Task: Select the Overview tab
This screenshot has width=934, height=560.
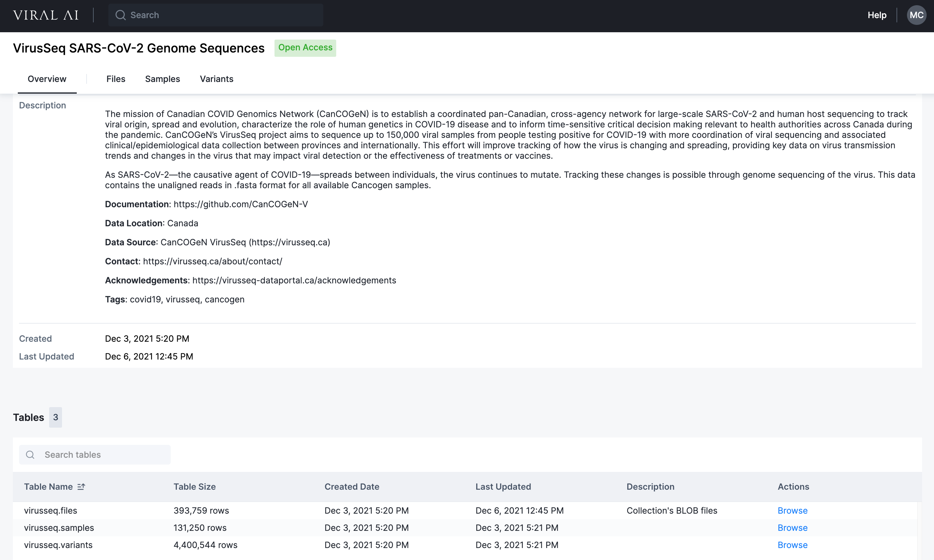Action: tap(47, 79)
